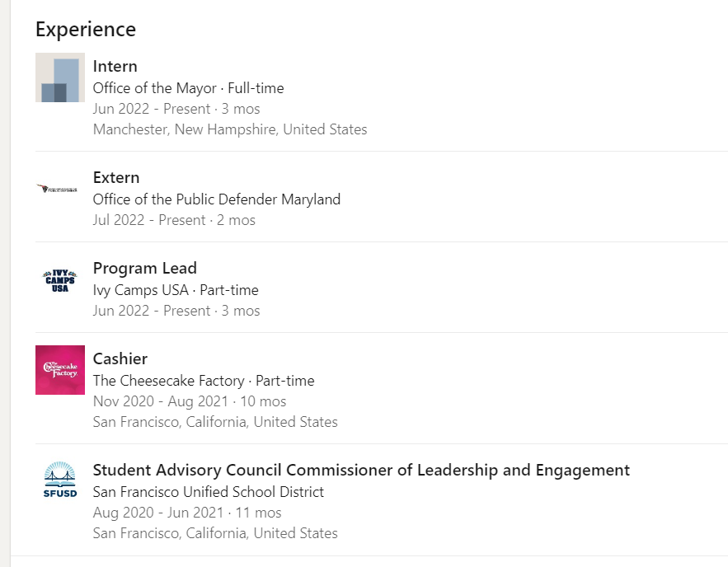Viewport: 728px width, 567px height.
Task: Select the Nov 2020 - Aug 2021 dates
Action: click(163, 401)
